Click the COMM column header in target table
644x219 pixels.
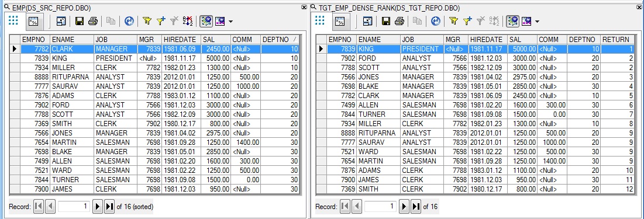click(552, 39)
